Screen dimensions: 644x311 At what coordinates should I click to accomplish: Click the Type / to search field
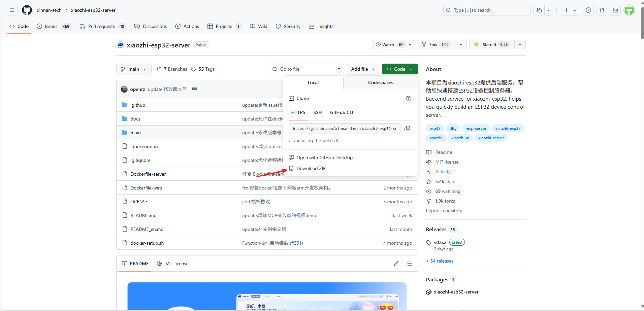[487, 10]
